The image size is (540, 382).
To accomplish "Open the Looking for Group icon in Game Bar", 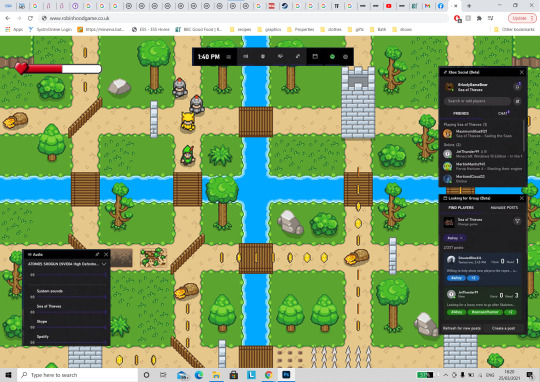I will pyautogui.click(x=315, y=56).
